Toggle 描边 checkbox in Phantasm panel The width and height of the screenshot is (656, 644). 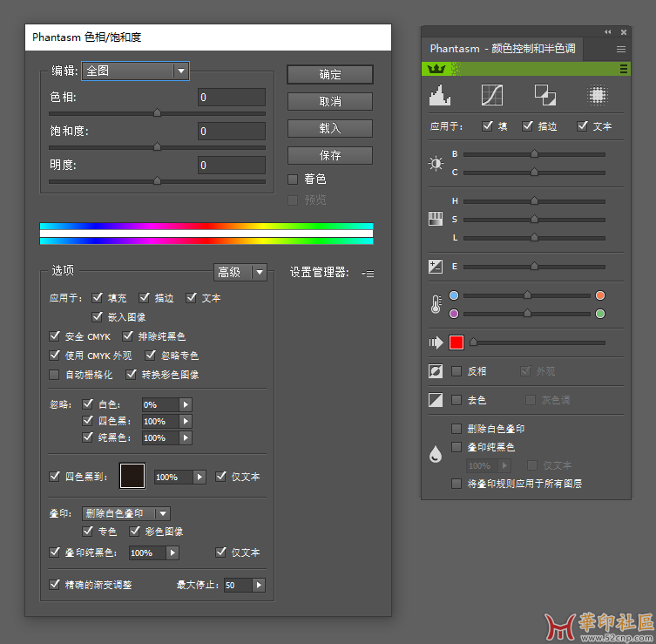[x=528, y=126]
